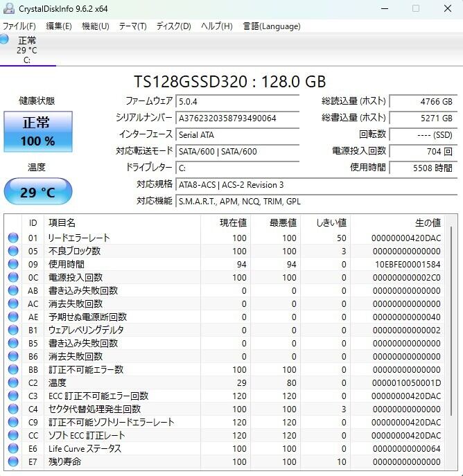Open the 言語(Language) menu

tap(271, 26)
